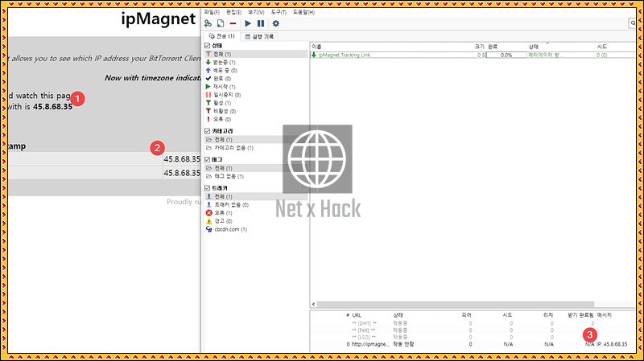Toggle the 상태 section checkbox
This screenshot has width=644, height=361.
tap(208, 46)
